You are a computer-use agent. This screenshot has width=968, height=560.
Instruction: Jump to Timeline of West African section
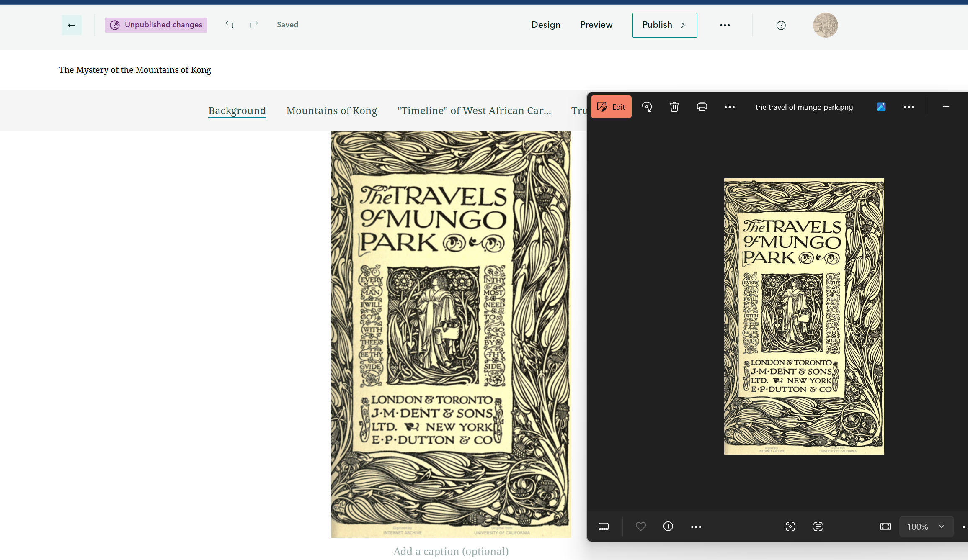pos(474,111)
